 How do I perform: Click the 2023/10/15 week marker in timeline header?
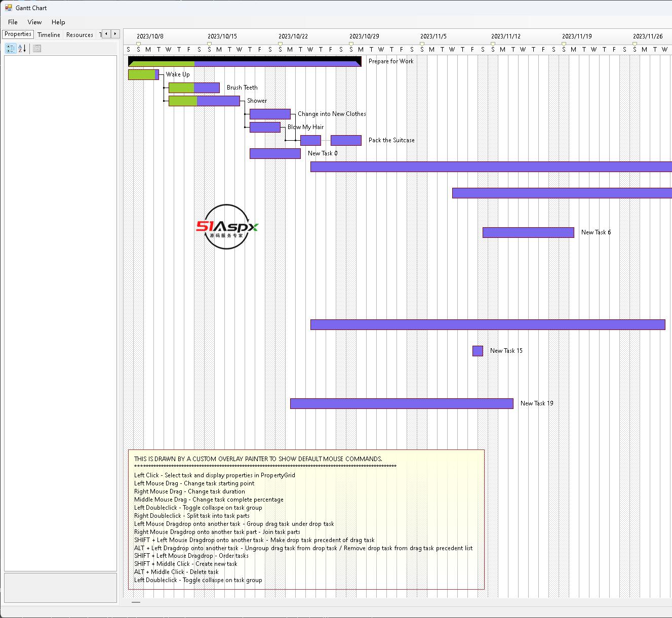pyautogui.click(x=222, y=36)
